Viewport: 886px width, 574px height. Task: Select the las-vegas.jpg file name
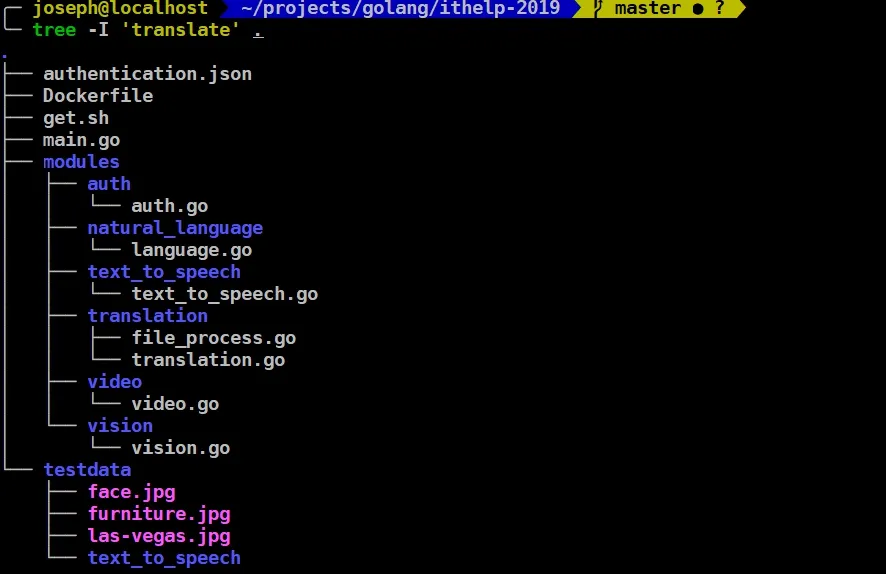(x=159, y=536)
